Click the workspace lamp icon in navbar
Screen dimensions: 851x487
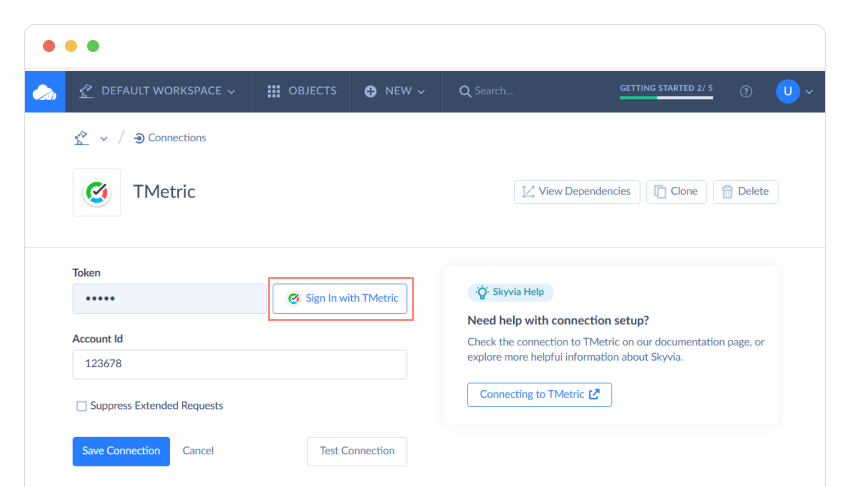pos(86,91)
